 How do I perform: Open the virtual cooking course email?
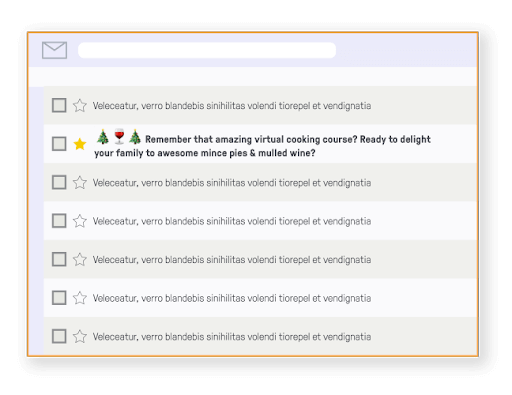point(260,144)
